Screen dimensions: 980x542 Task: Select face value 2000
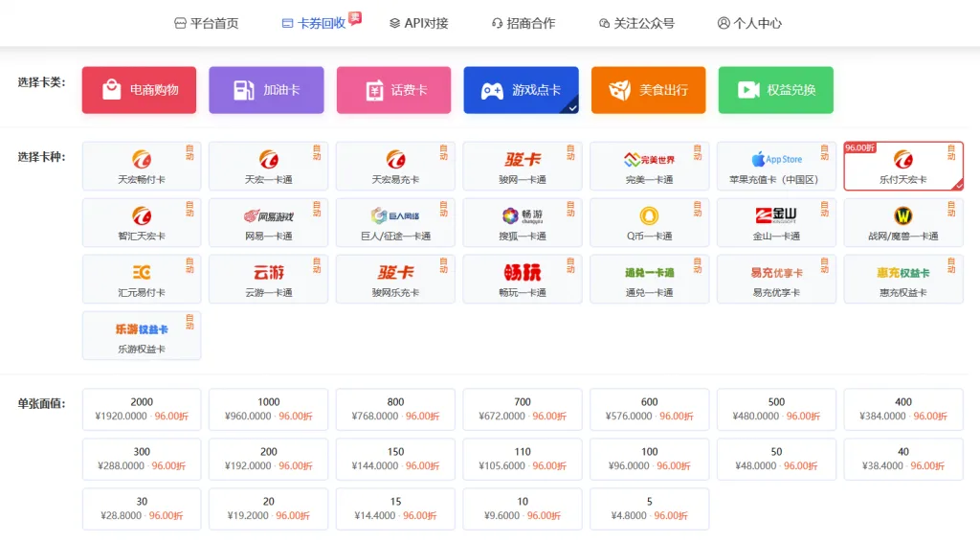(x=142, y=410)
